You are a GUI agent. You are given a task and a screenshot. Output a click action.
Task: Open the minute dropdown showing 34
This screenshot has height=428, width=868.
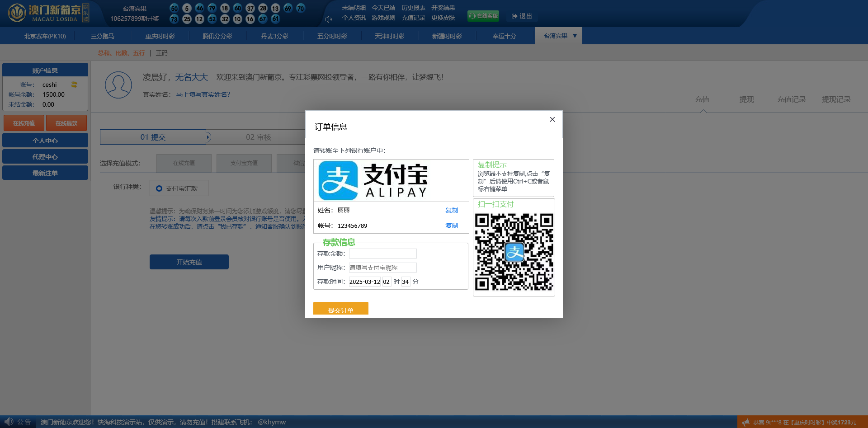(x=406, y=282)
